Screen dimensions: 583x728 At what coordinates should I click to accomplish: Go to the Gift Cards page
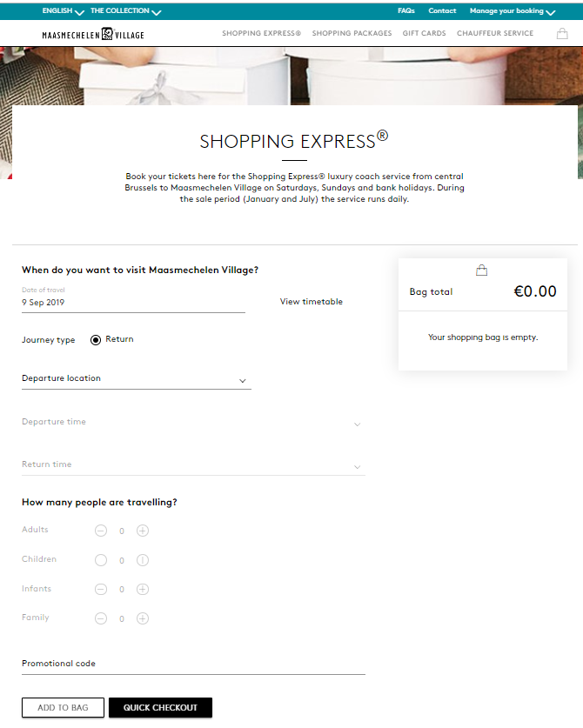pos(424,34)
